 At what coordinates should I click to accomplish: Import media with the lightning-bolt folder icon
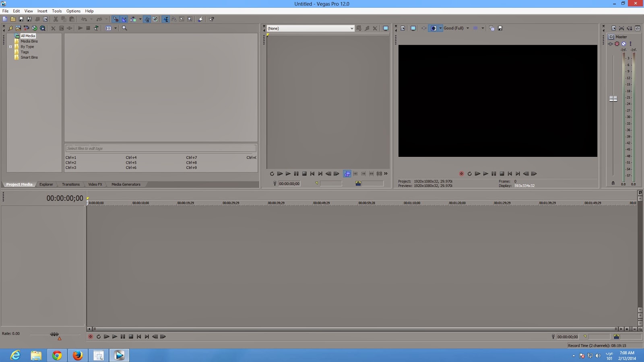[10, 28]
